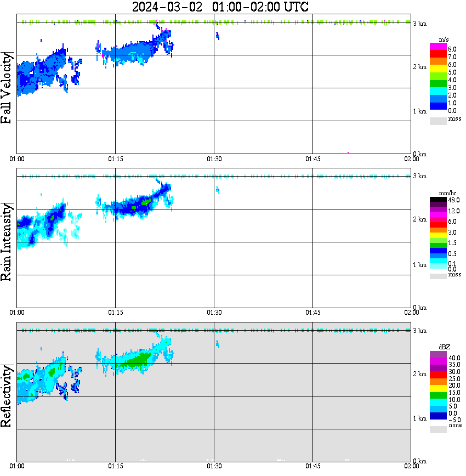Click '12.0' value in the mm/hr legend

click(x=454, y=211)
